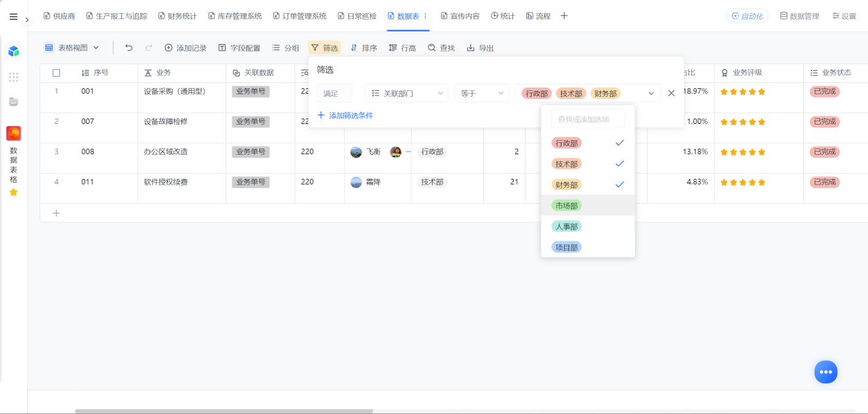Viewport: 868px width, 414px height.
Task: Switch to the 统计 tab
Action: pyautogui.click(x=503, y=16)
